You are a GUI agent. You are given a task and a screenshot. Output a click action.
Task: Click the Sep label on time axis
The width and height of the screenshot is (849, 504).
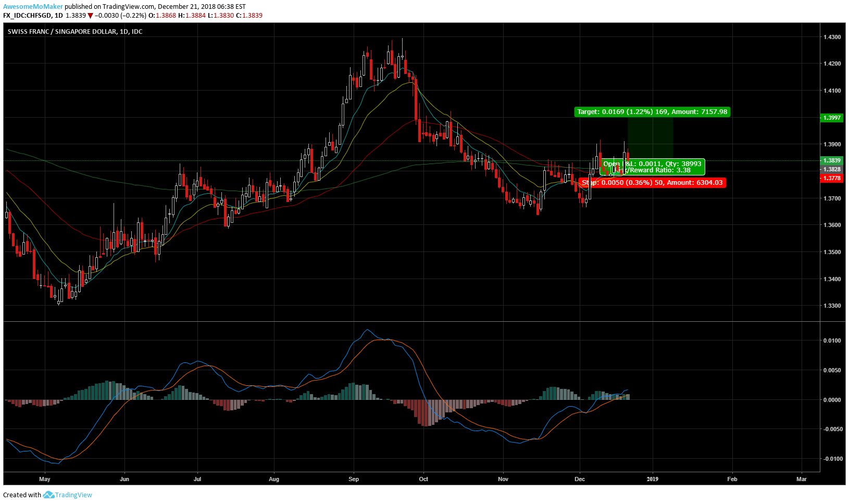pyautogui.click(x=354, y=479)
